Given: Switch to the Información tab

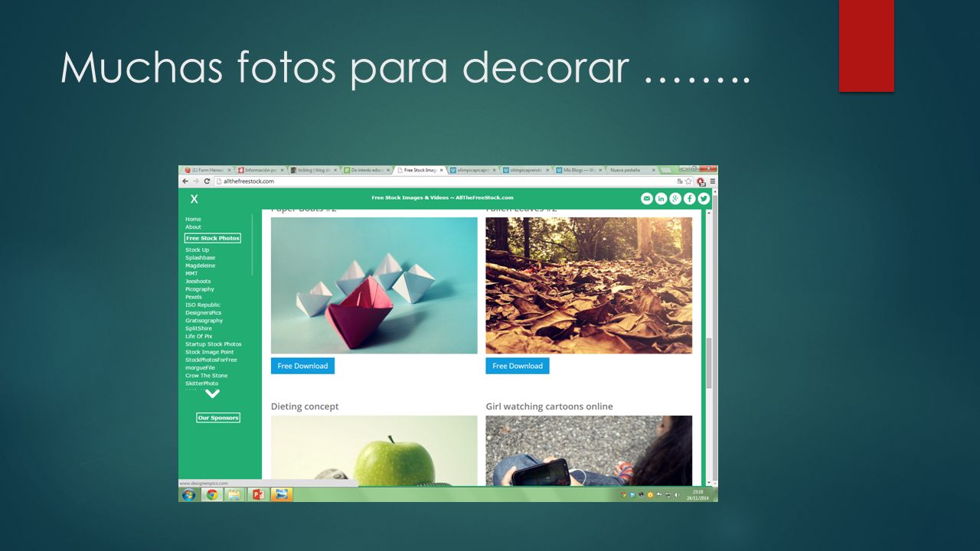Looking at the screenshot, I should point(260,170).
